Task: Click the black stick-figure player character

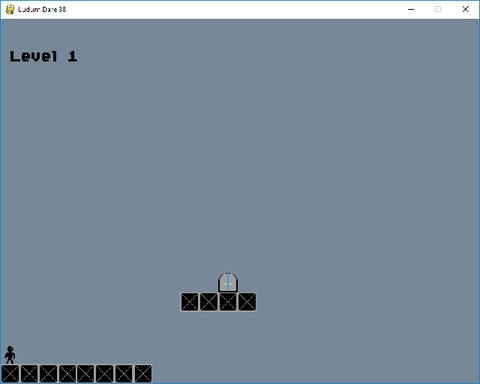Action: pyautogui.click(x=10, y=355)
